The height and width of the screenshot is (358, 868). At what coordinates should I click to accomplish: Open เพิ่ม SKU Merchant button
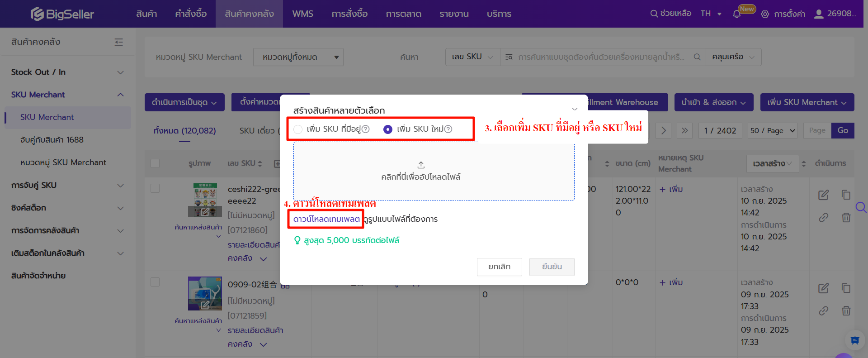(x=807, y=102)
